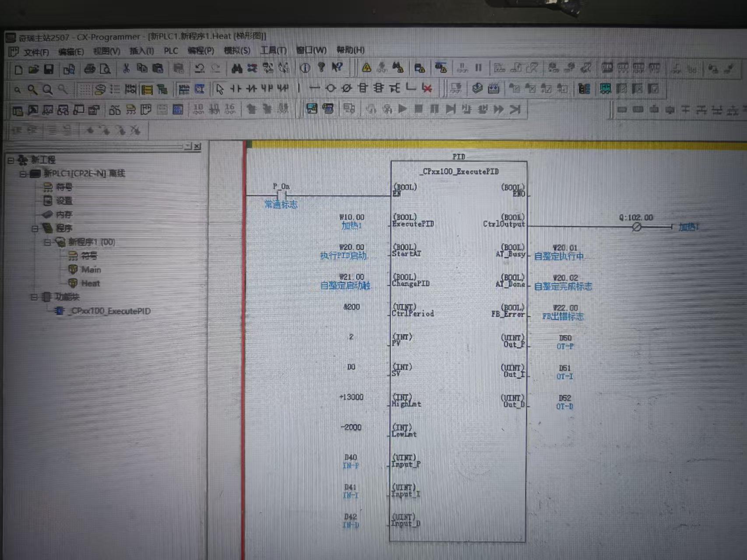
Task: Collapse the 功能块 tree node
Action: (x=34, y=297)
